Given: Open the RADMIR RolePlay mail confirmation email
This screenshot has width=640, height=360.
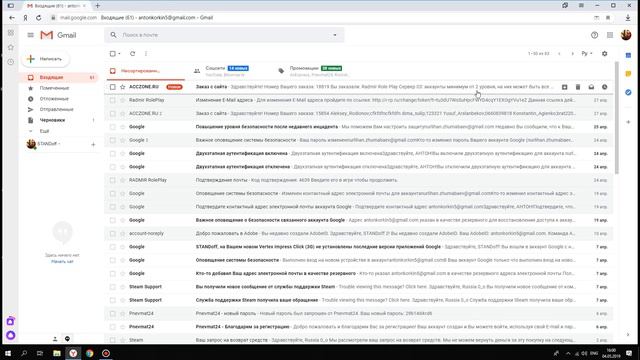Looking at the screenshot, I should [x=359, y=180].
